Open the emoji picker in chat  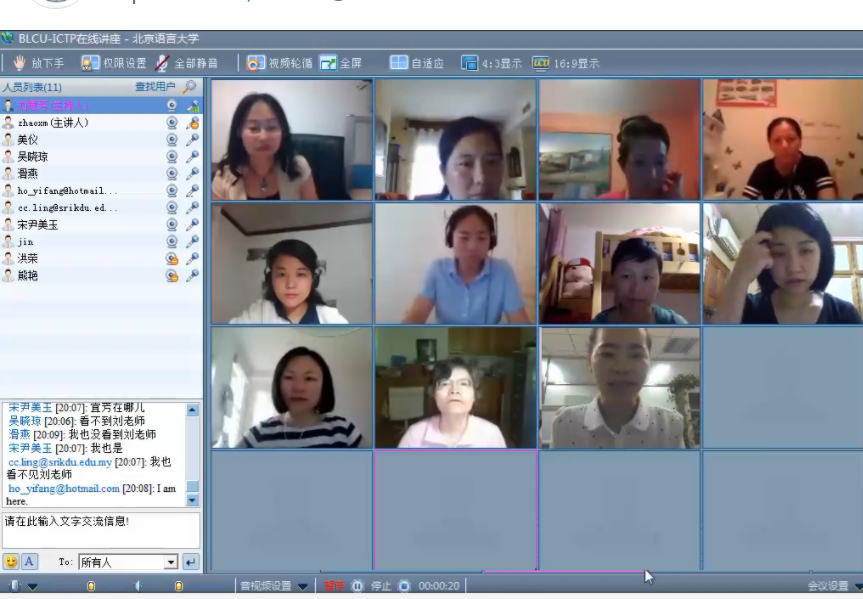[12, 562]
